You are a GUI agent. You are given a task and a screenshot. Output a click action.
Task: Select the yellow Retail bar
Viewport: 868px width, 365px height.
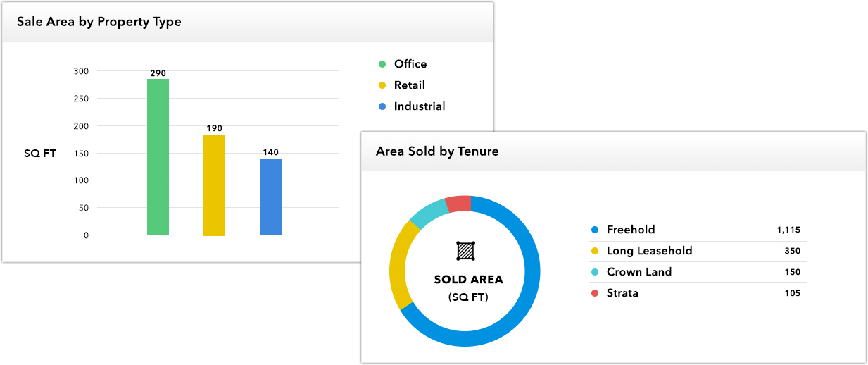[x=214, y=185]
